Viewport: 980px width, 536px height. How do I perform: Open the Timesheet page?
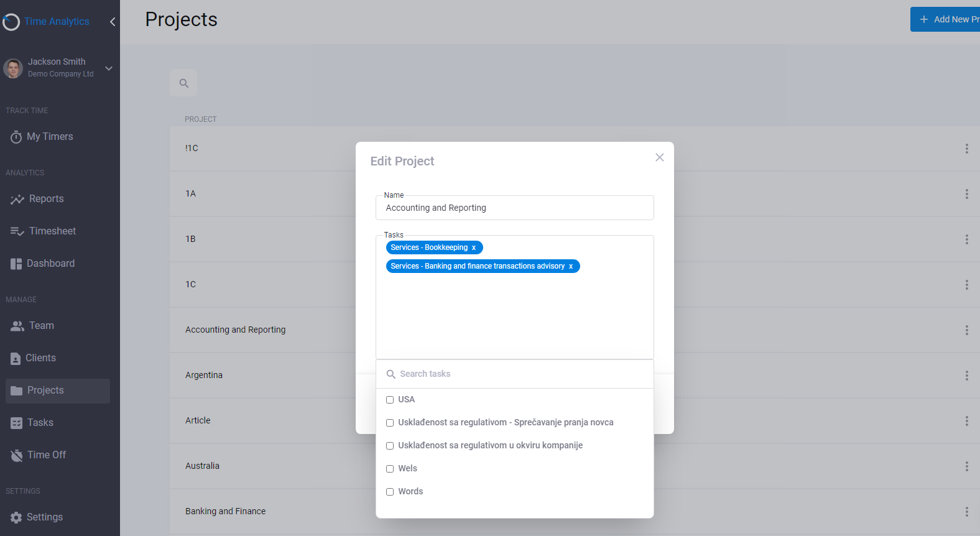pos(57,231)
